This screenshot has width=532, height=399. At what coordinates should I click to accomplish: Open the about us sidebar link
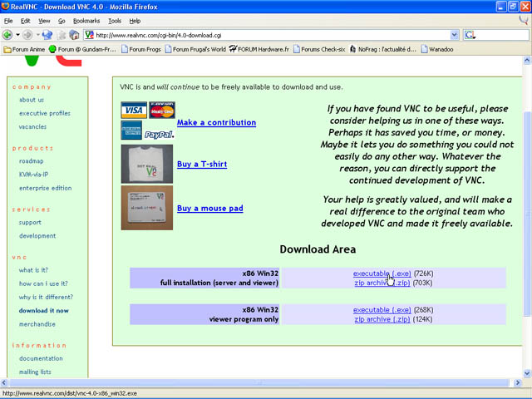click(32, 100)
